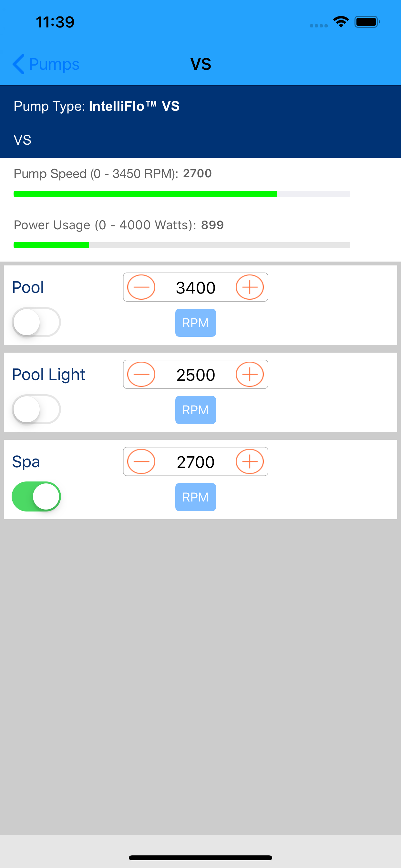Increase the Pool speed with plus icon

tap(249, 287)
